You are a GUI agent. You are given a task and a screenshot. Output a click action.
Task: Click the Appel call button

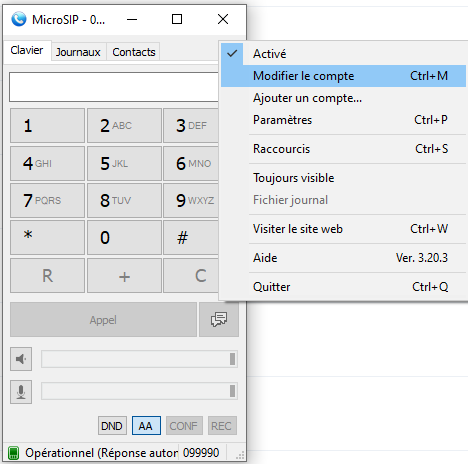point(103,320)
